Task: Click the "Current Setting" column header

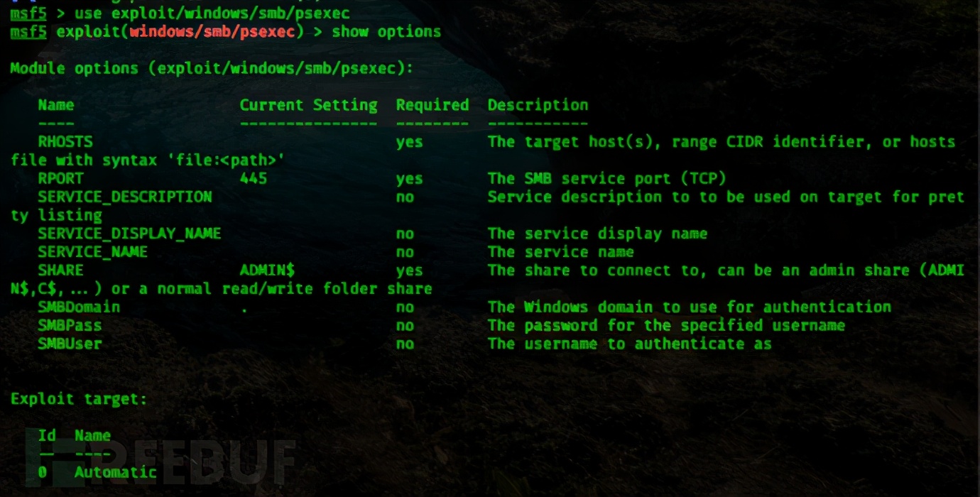Action: coord(308,105)
